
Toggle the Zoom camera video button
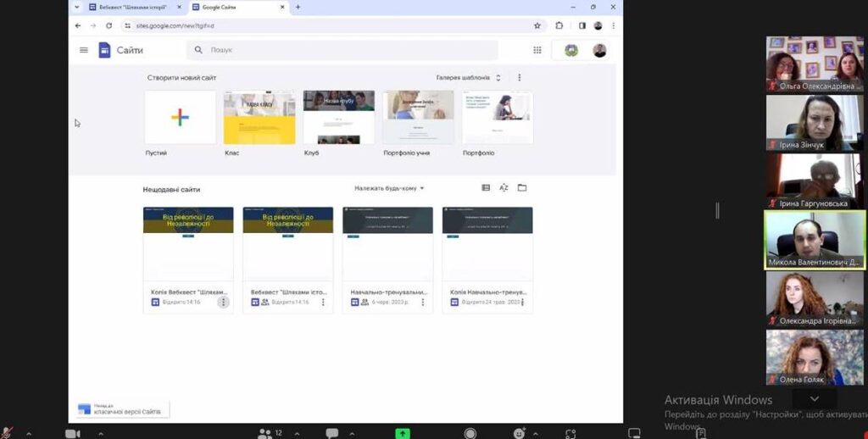(x=73, y=433)
